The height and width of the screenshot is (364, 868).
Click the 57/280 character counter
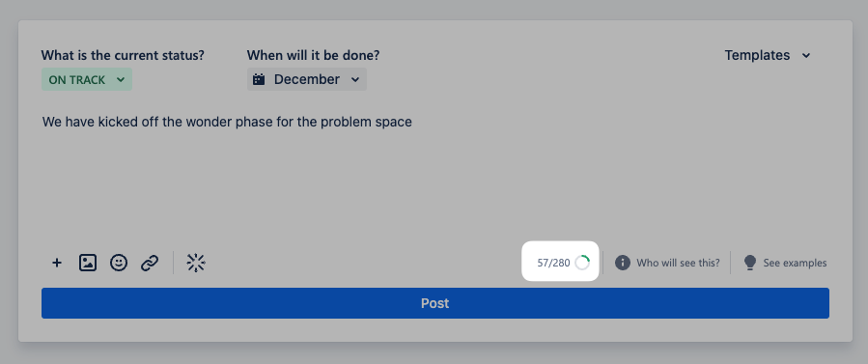[x=553, y=263]
